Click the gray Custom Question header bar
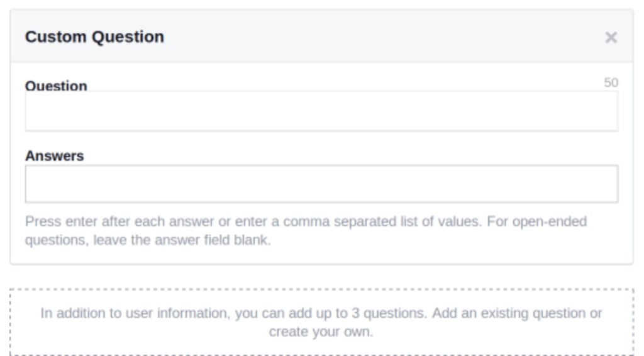 coord(321,36)
